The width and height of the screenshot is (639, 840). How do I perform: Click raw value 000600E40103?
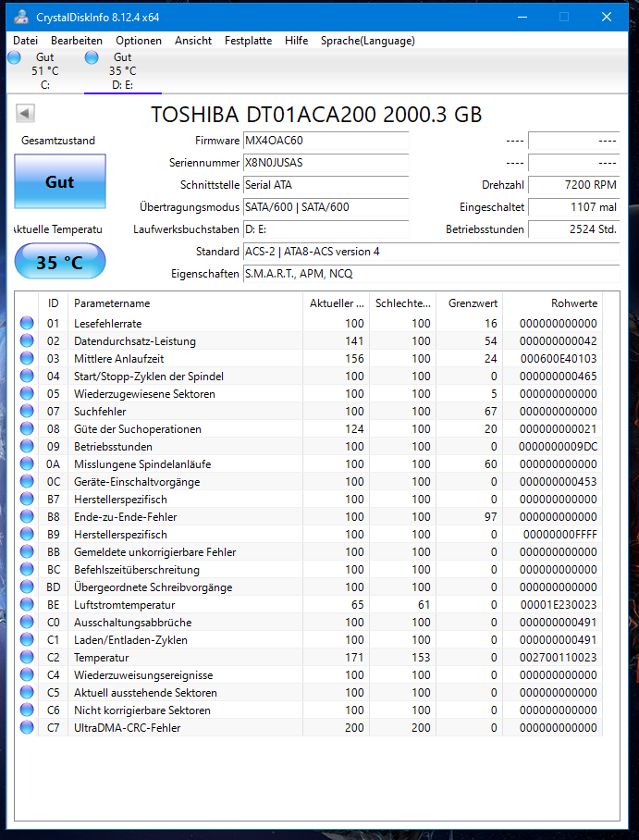(x=559, y=358)
